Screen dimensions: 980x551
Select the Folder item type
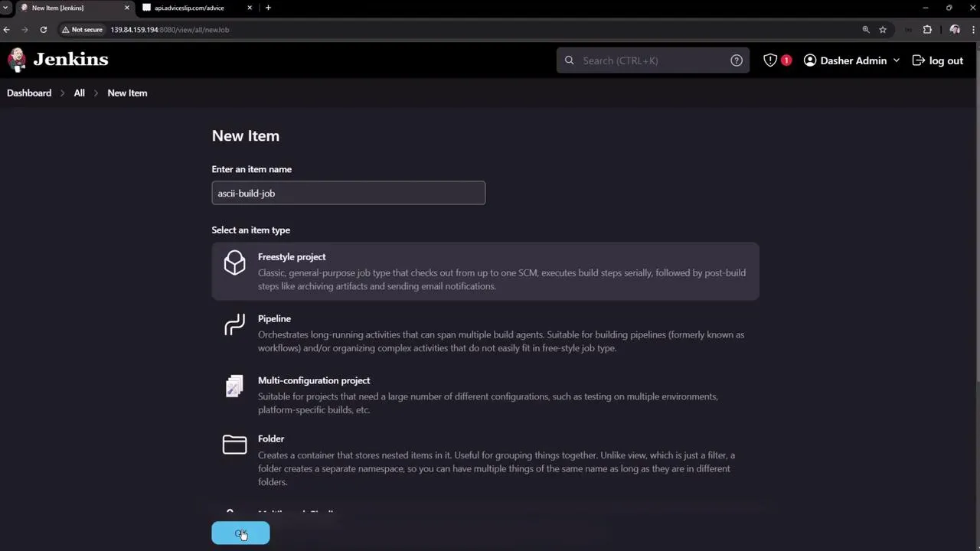point(271,439)
